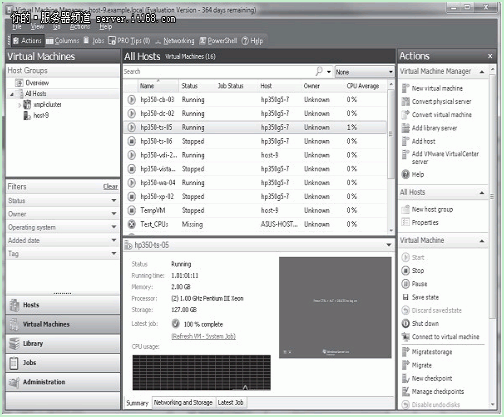Screen dimensions: 504x417
Task: Open PRO Tips from toolbar
Action: (129, 41)
